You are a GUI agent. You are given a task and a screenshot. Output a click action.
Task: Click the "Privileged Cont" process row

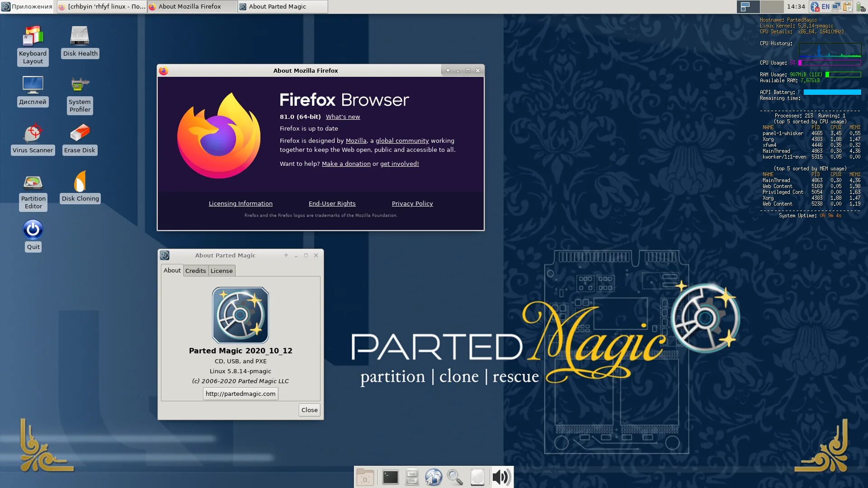click(x=811, y=192)
